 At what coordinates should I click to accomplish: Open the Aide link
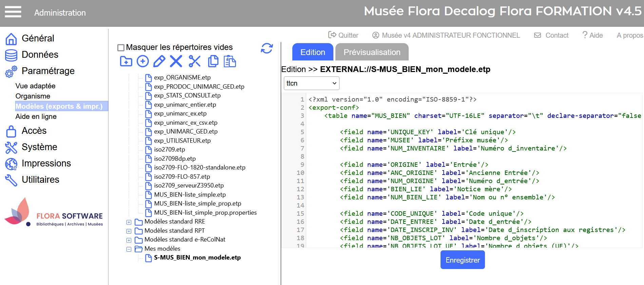coord(596,35)
